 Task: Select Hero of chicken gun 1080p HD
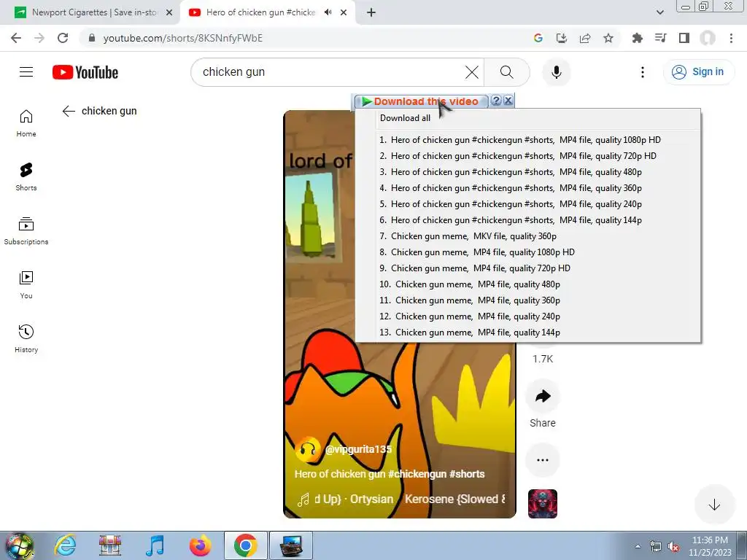pyautogui.click(x=528, y=140)
